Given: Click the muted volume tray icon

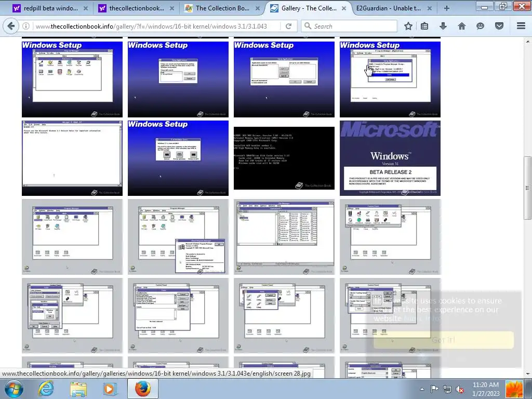Looking at the screenshot, I should click(x=460, y=389).
